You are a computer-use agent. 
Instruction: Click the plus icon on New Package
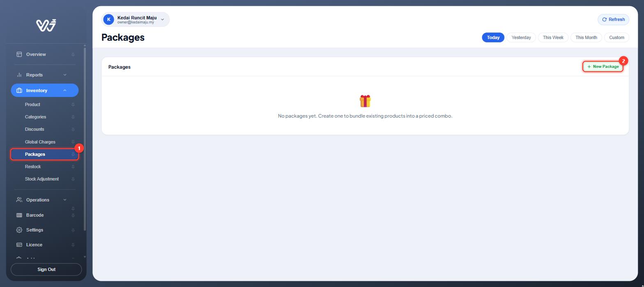click(589, 67)
